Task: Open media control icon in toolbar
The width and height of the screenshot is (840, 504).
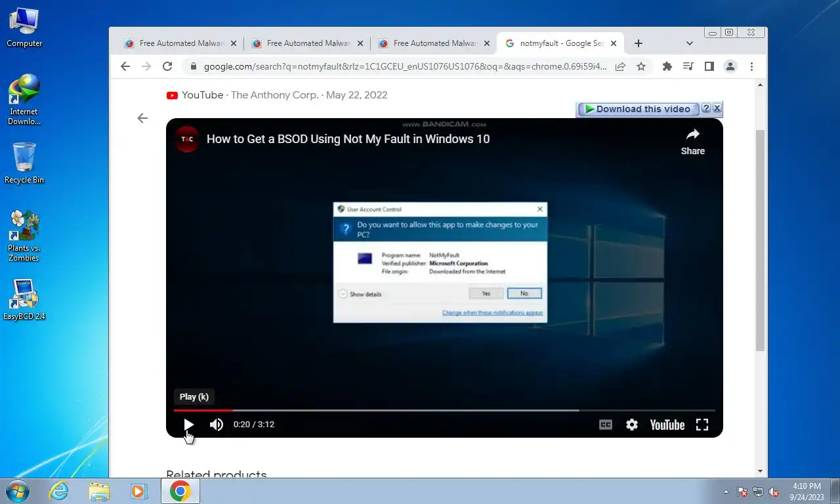Action: coord(688,66)
